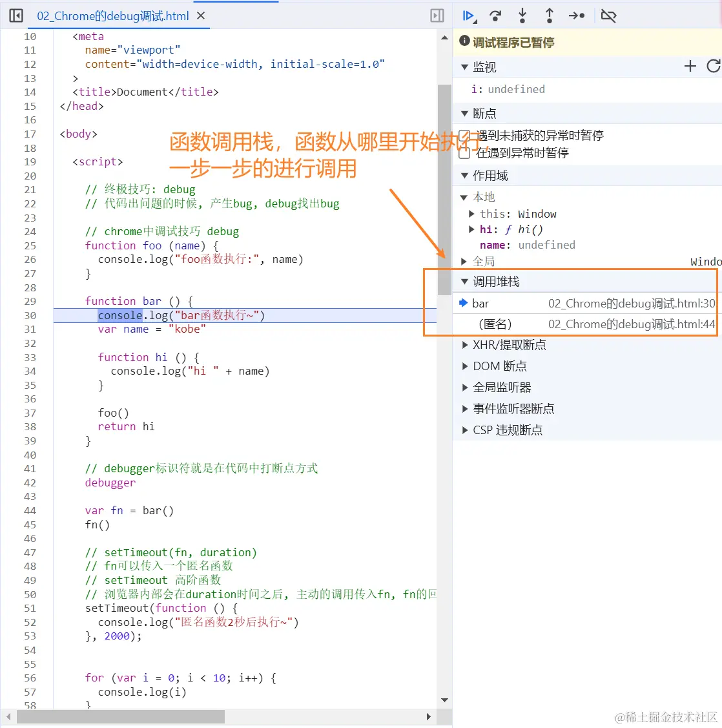The image size is (722, 728).
Task: Click line number 30 in gutter
Action: point(30,316)
